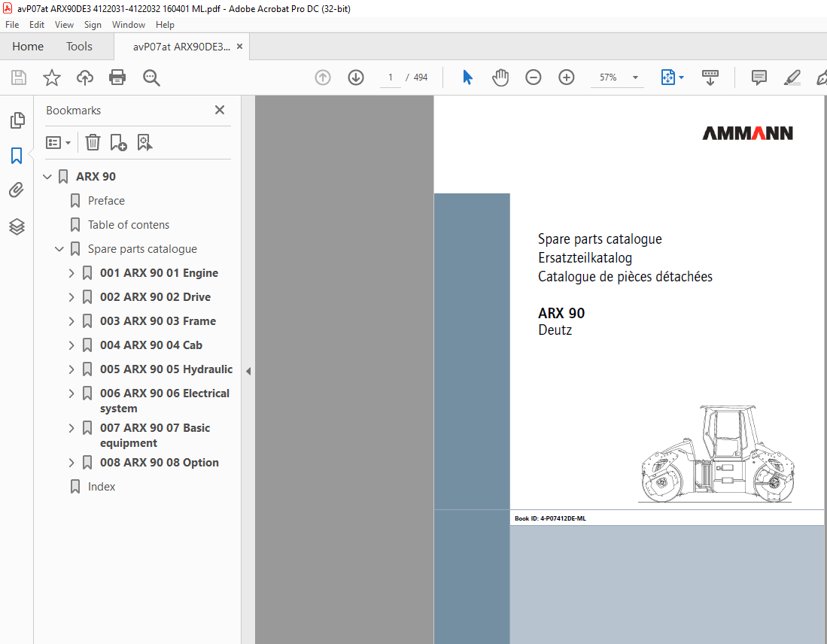The width and height of the screenshot is (827, 644).
Task: Expand the 003 ARX 90 03 Frame bookmark
Action: 71,321
